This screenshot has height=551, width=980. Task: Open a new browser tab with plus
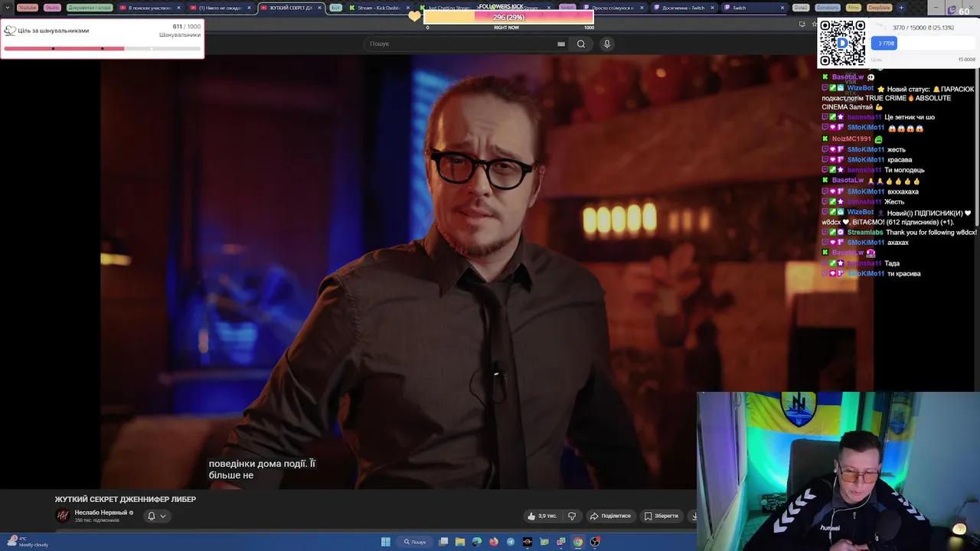click(901, 8)
